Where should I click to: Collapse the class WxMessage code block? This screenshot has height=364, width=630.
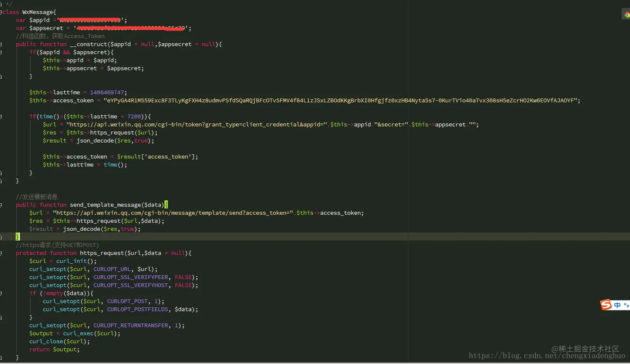tap(1, 12)
